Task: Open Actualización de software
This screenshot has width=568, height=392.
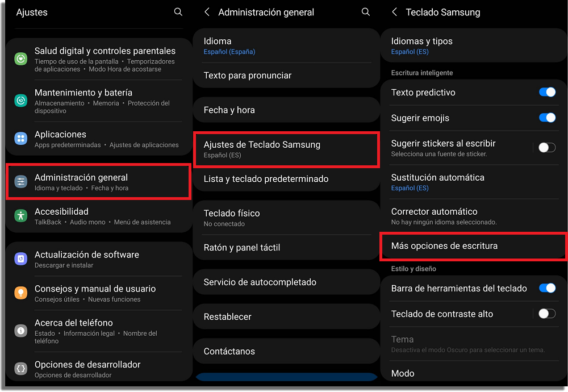Action: coord(98,259)
